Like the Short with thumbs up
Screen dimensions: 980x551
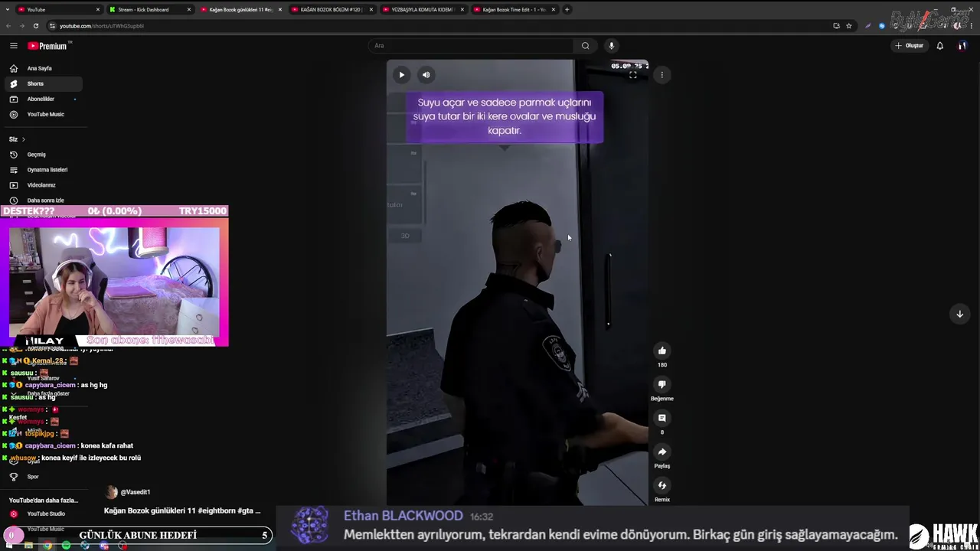click(662, 350)
